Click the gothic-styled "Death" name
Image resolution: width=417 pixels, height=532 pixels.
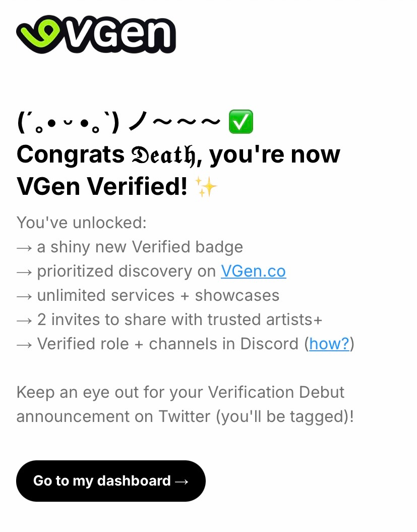coord(161,155)
